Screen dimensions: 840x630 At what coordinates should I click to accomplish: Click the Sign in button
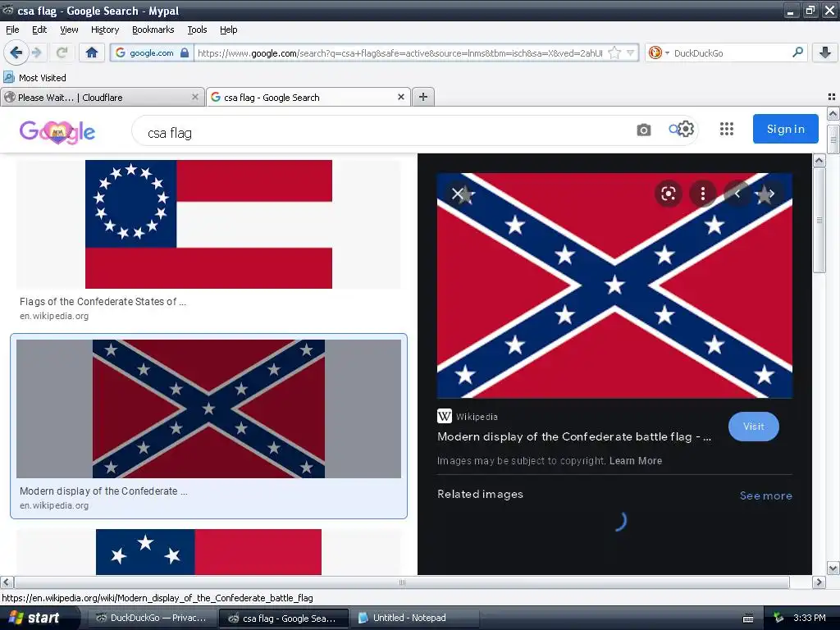785,129
